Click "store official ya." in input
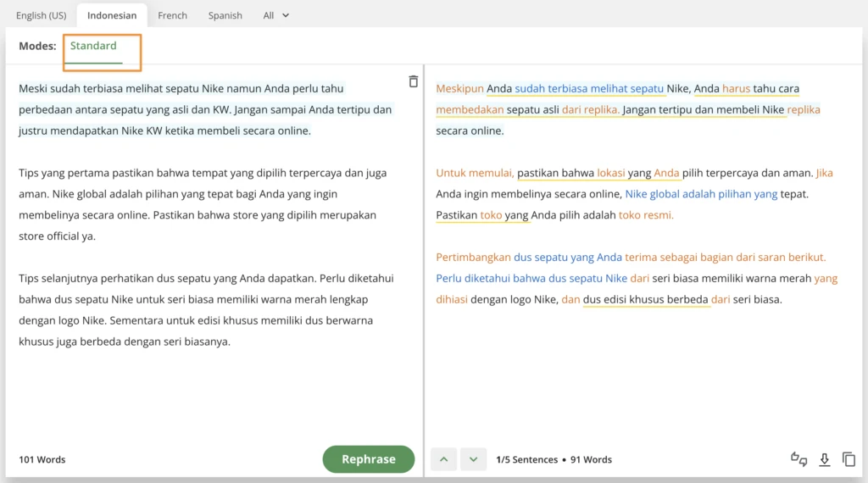The width and height of the screenshot is (868, 483). (x=57, y=236)
